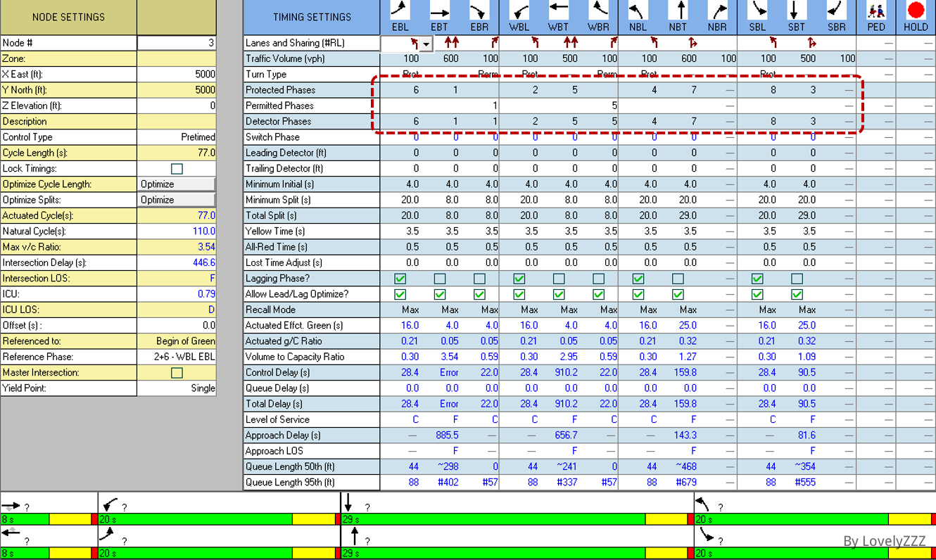Click the WBT double-arrow lanes icon
This screenshot has height=560, width=936.
coord(571,43)
